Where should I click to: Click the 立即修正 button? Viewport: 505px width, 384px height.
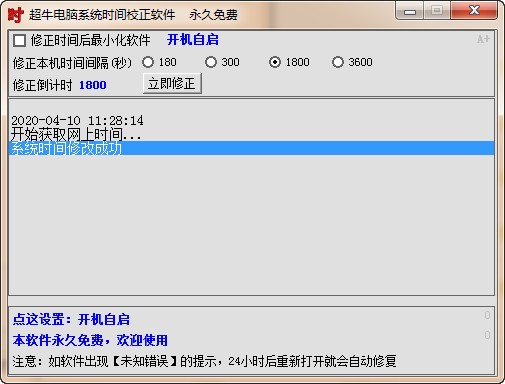point(172,83)
